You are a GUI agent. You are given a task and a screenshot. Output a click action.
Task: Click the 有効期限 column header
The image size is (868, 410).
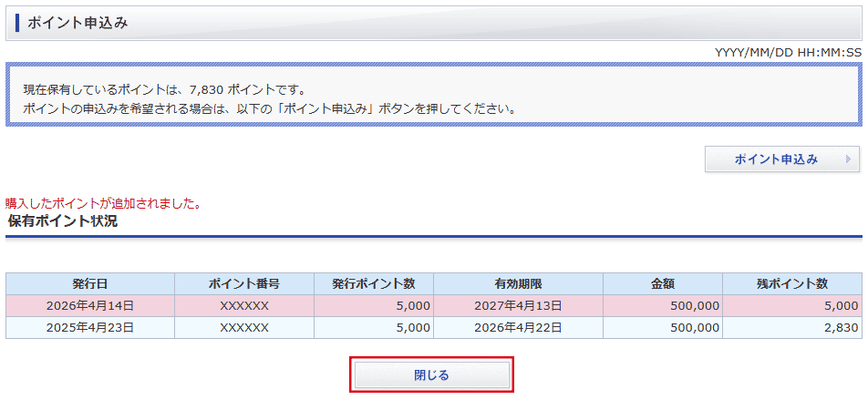518,283
